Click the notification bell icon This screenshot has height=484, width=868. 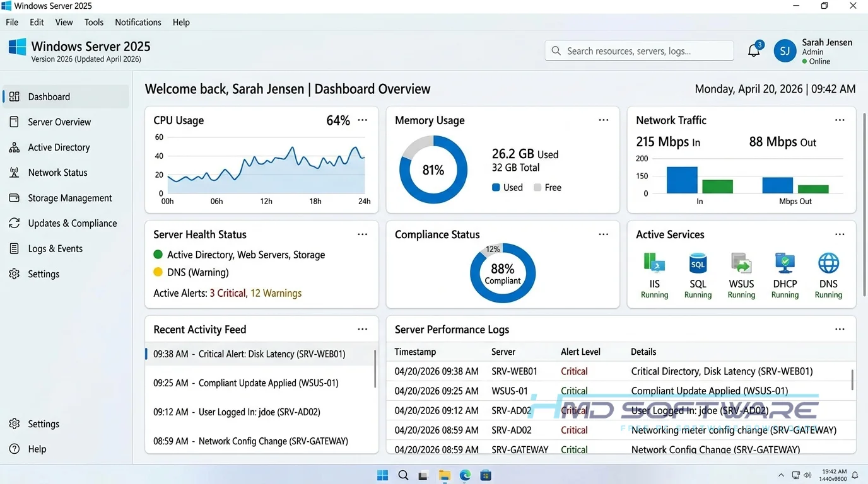coord(754,50)
